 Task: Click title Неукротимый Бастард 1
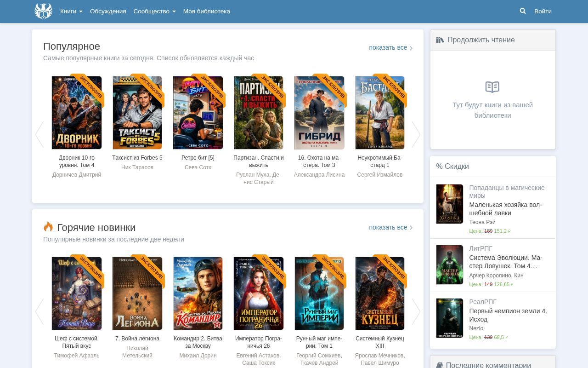380,161
